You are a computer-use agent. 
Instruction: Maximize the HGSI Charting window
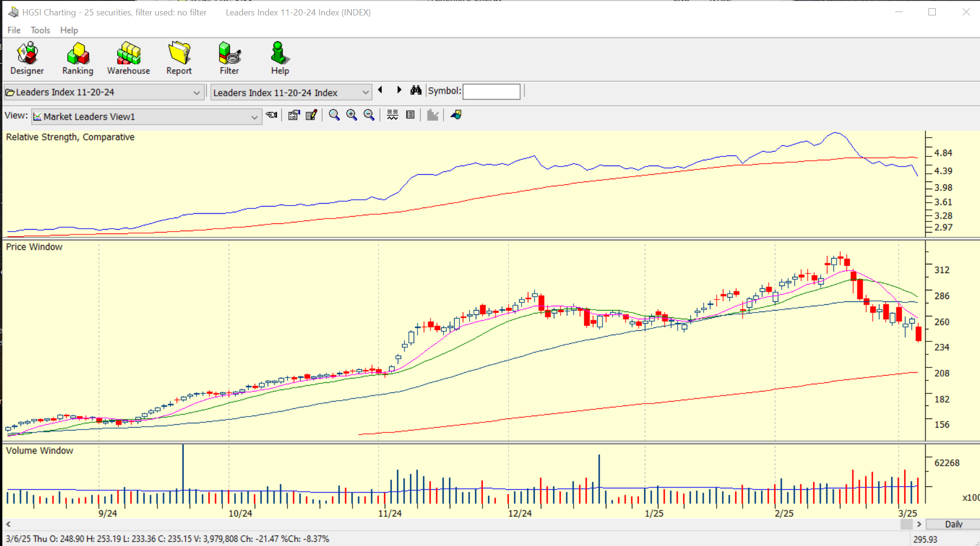click(932, 12)
